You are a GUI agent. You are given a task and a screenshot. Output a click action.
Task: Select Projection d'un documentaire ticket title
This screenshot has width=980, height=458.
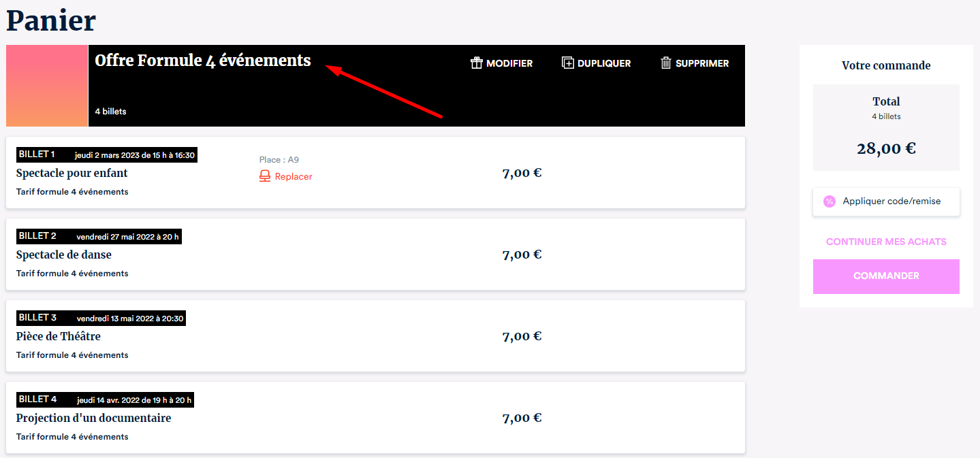coord(94,418)
